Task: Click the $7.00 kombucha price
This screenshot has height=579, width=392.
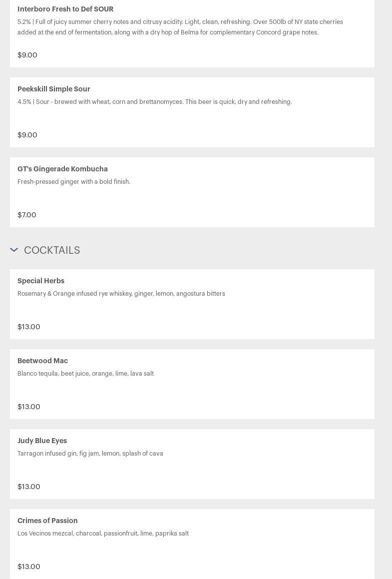Action: pyautogui.click(x=27, y=215)
